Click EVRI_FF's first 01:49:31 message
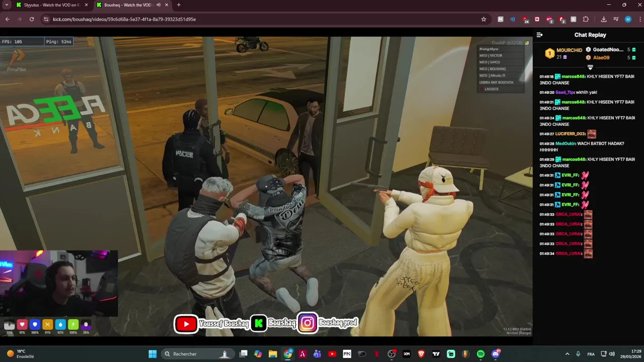Viewport: 644px width, 362px height. (x=564, y=175)
